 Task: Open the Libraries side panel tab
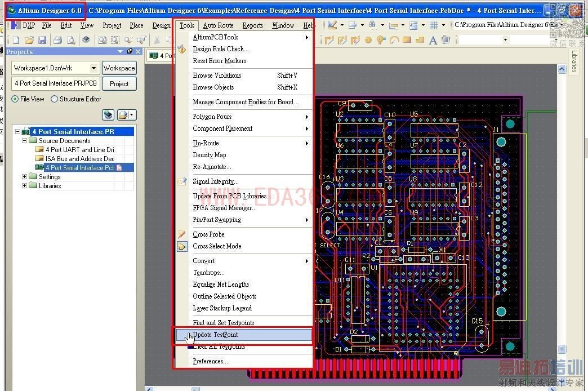[x=574, y=61]
